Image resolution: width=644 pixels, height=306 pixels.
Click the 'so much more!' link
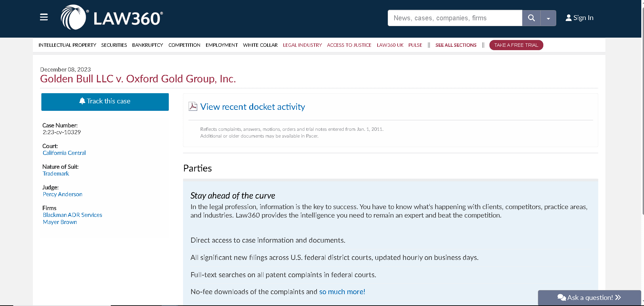pyautogui.click(x=342, y=292)
